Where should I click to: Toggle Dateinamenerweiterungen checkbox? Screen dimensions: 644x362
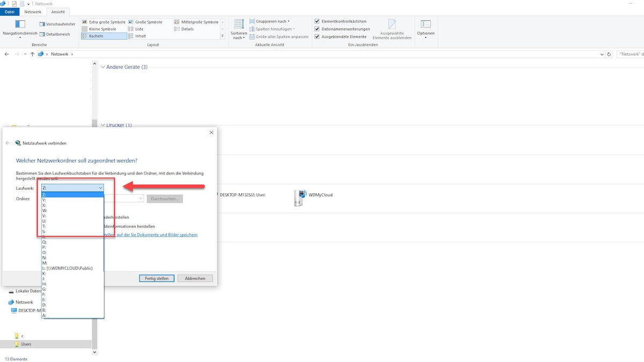click(317, 29)
